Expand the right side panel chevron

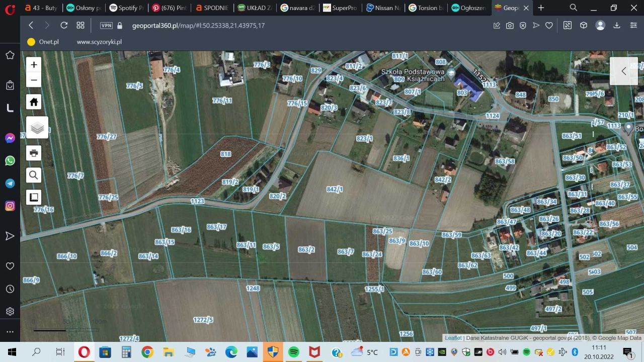(623, 71)
